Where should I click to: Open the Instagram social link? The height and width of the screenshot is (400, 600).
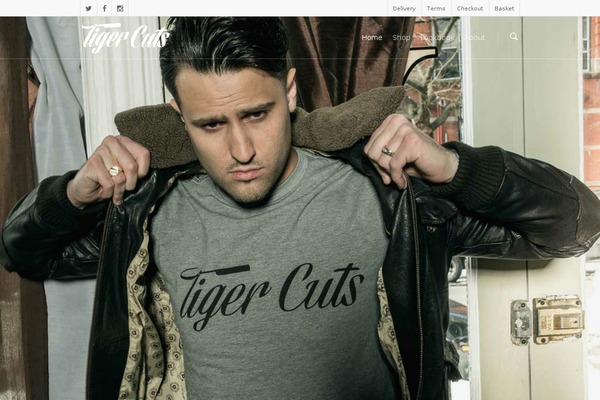coord(120,8)
